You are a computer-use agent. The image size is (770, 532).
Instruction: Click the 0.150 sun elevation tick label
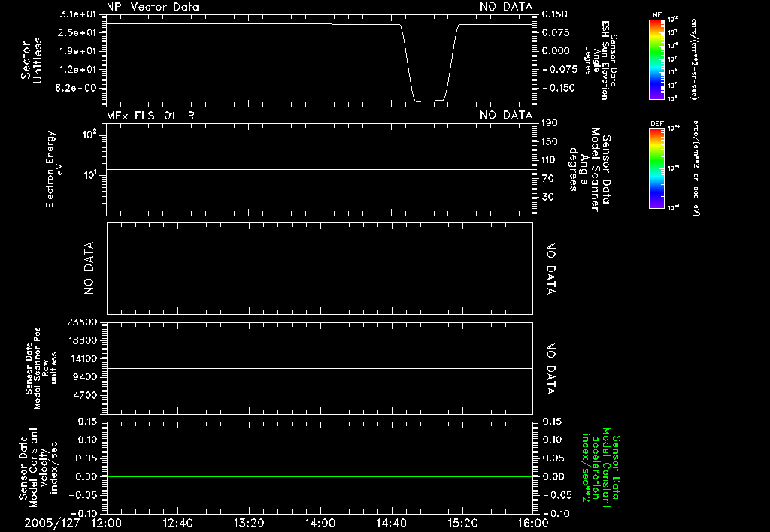tap(556, 14)
